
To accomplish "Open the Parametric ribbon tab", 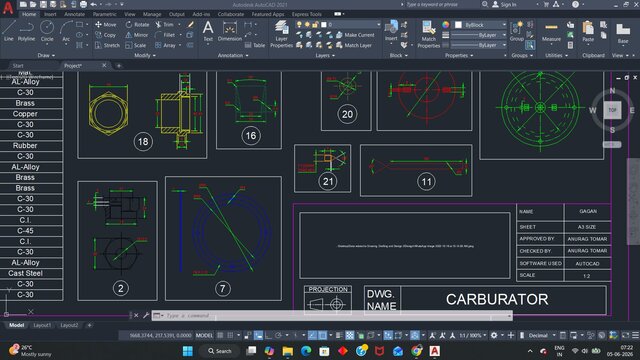I will (x=104, y=14).
